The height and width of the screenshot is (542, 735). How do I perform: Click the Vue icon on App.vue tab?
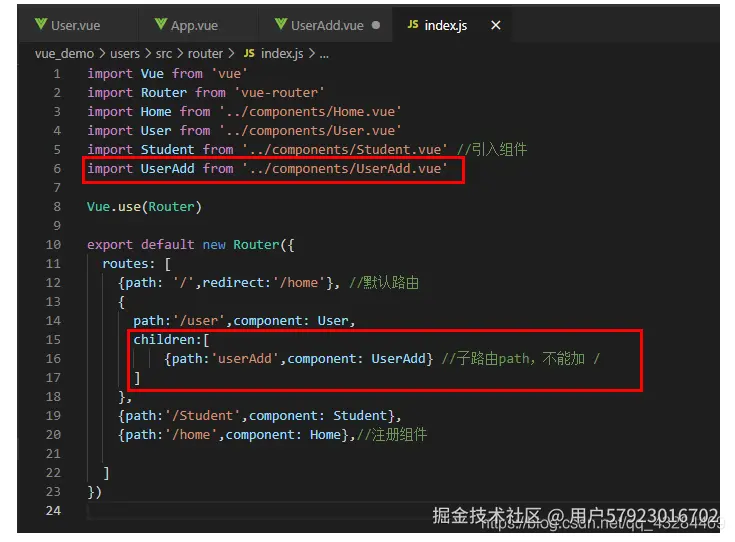coord(161,24)
